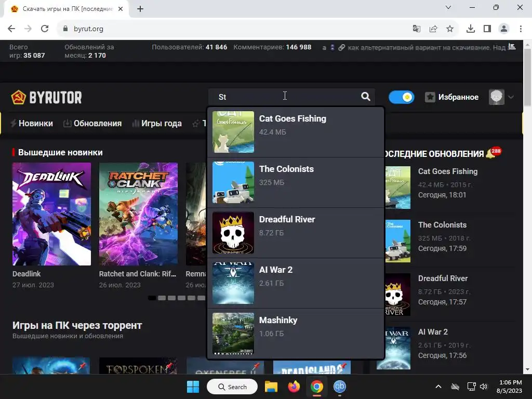
Task: Open a new browser tab
Action: [x=140, y=9]
